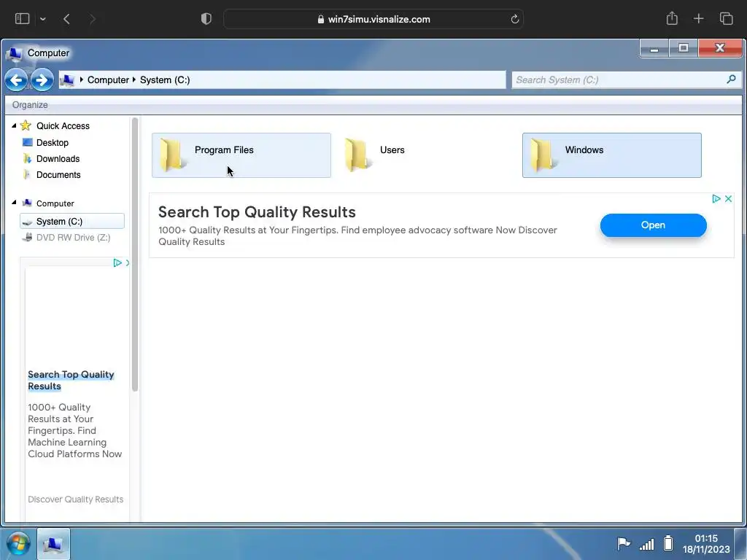The width and height of the screenshot is (747, 560).
Task: Click the Documents folder icon in the sidebar
Action: [27, 175]
